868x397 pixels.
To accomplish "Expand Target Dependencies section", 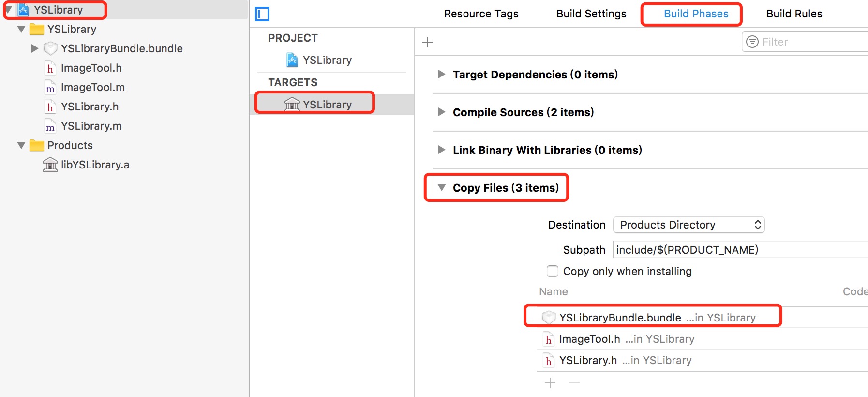I will coord(441,74).
